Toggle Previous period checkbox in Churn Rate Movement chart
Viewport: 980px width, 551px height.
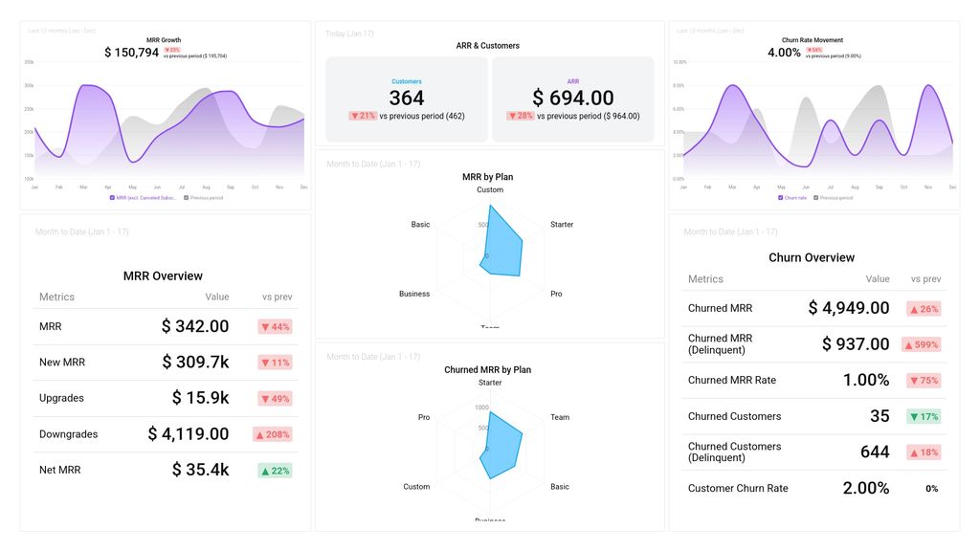[x=815, y=197]
